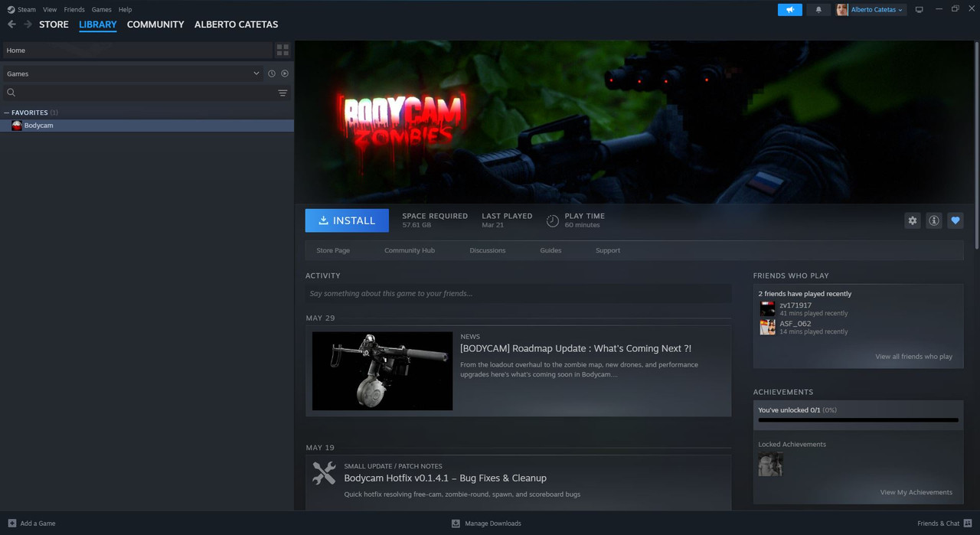This screenshot has width=980, height=535.
Task: Click Friends & Chat label
Action: (938, 524)
